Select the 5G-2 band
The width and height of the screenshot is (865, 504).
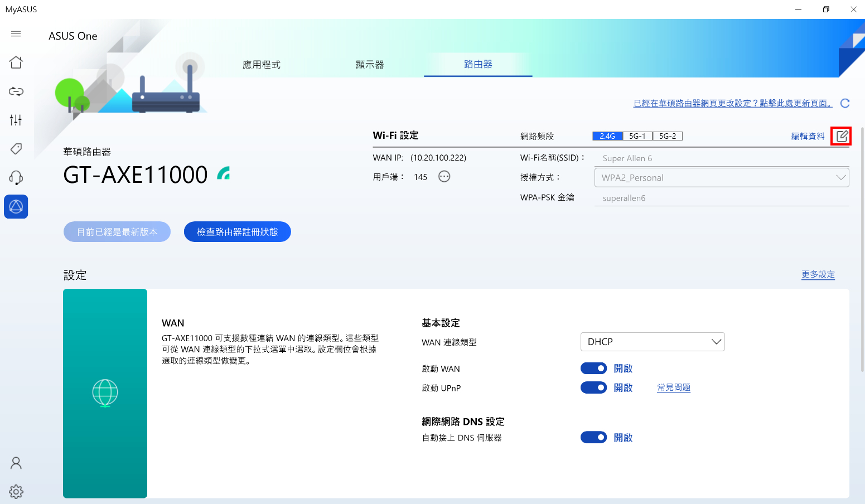point(668,136)
